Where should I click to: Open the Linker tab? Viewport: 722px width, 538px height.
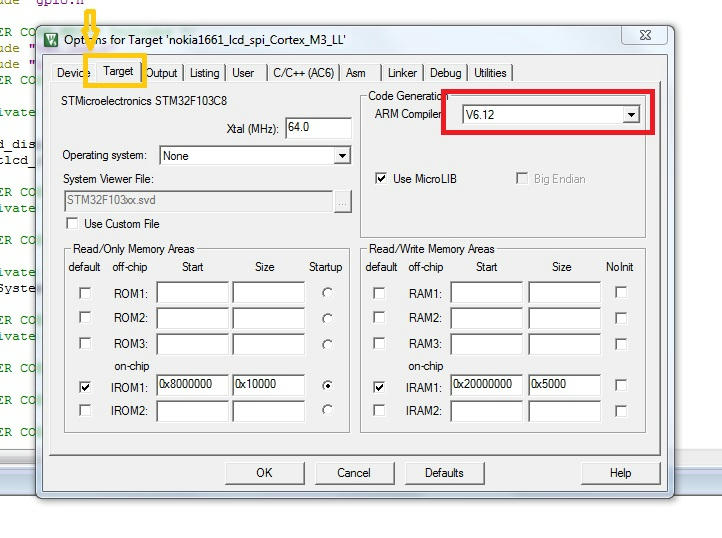(402, 73)
